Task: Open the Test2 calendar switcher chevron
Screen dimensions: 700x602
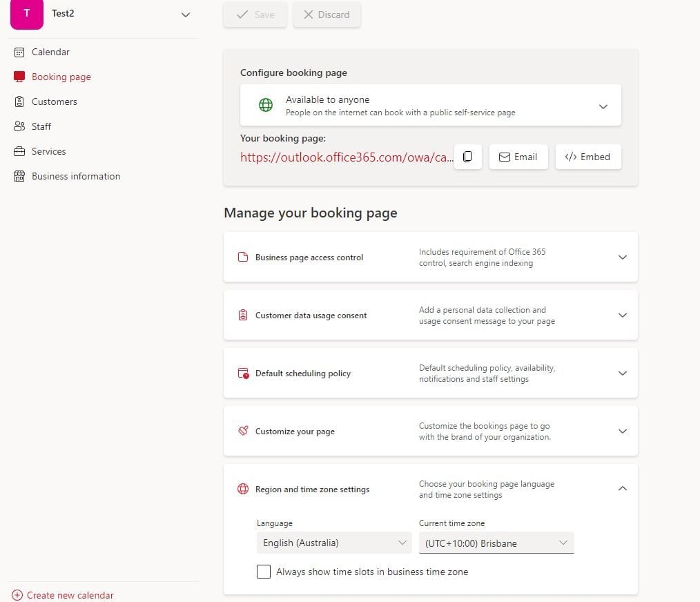Action: pos(186,14)
